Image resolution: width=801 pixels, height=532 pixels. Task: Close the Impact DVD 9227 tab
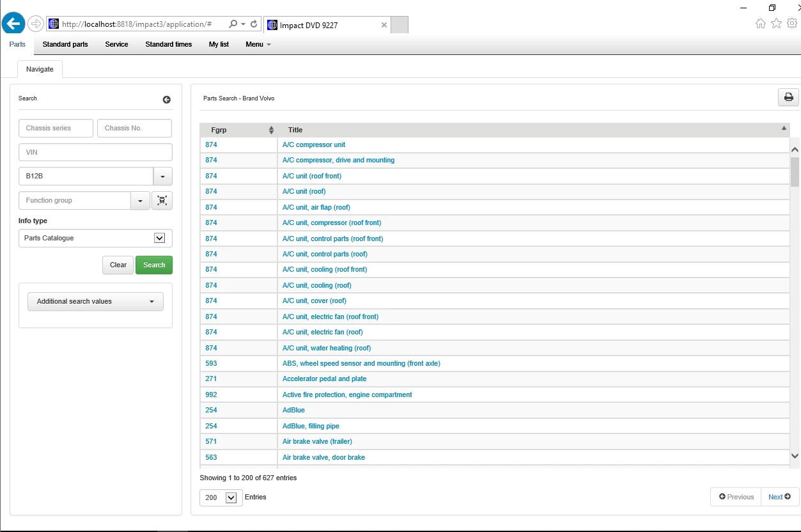click(384, 26)
